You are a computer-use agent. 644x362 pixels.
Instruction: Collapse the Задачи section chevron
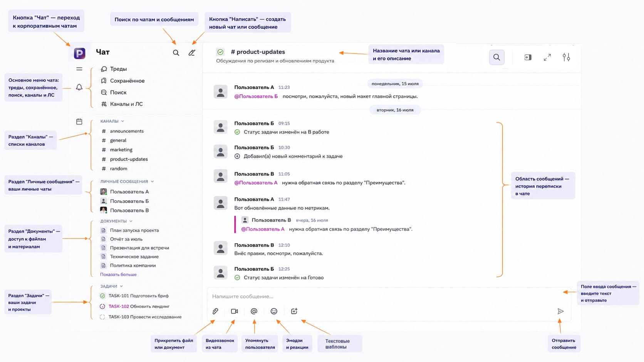121,286
